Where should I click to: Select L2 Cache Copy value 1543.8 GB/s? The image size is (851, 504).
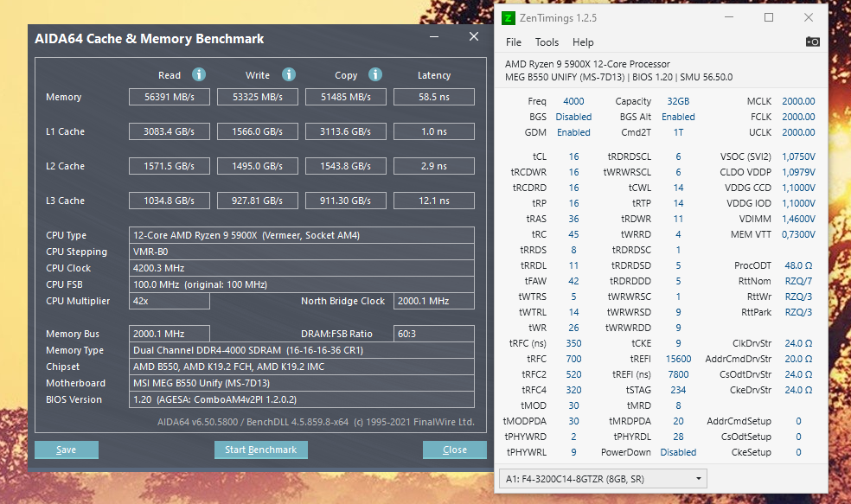coord(346,166)
